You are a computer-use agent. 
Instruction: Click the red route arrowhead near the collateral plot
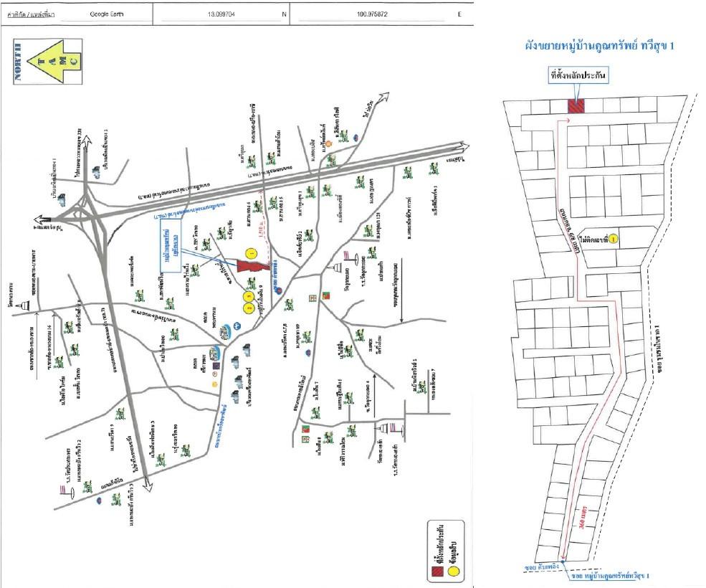569,120
